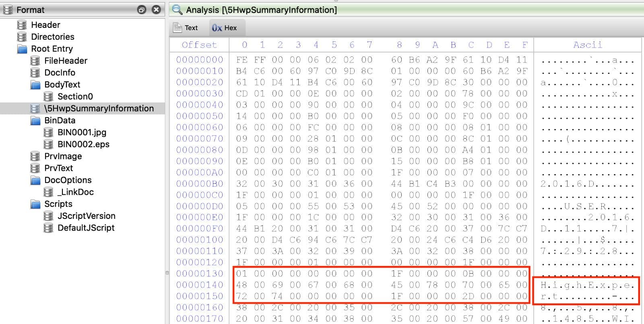Click the '....U.S.E.R.....' Ascii text
Image resolution: width=644 pixels, height=324 pixels.
pos(588,206)
